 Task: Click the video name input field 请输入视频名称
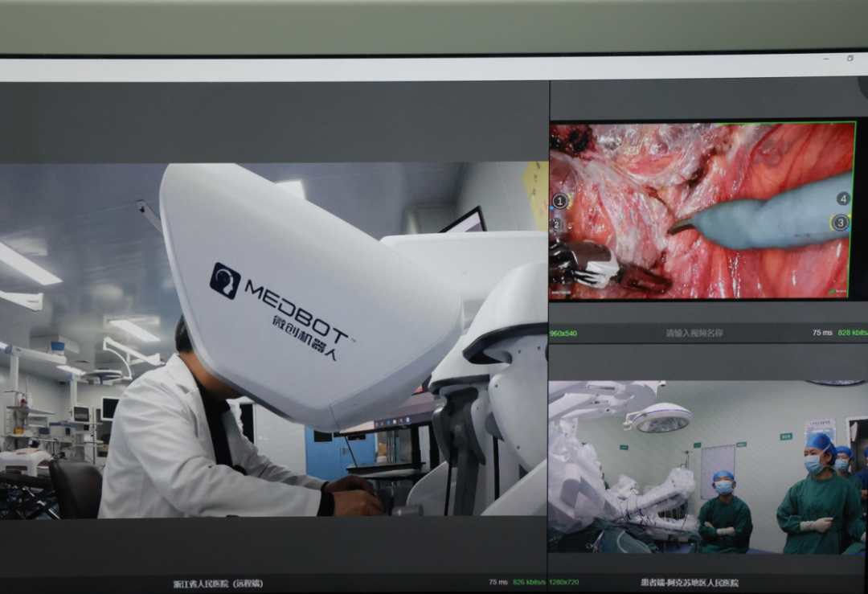point(694,333)
